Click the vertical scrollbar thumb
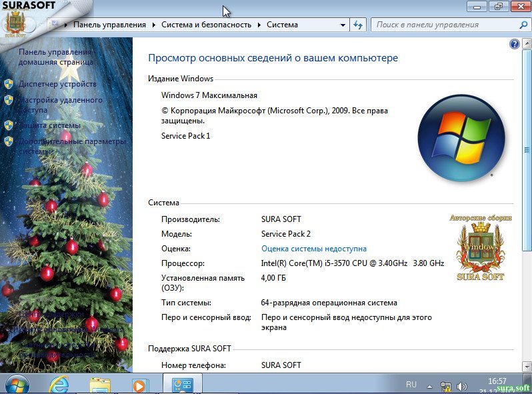This screenshot has width=532, height=394. coord(527,150)
